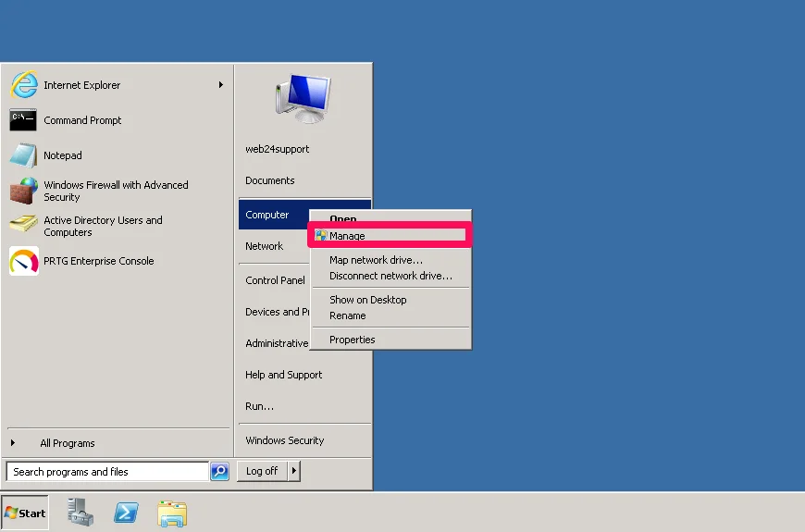Click the Log off button
This screenshot has width=805, height=532.
(262, 471)
